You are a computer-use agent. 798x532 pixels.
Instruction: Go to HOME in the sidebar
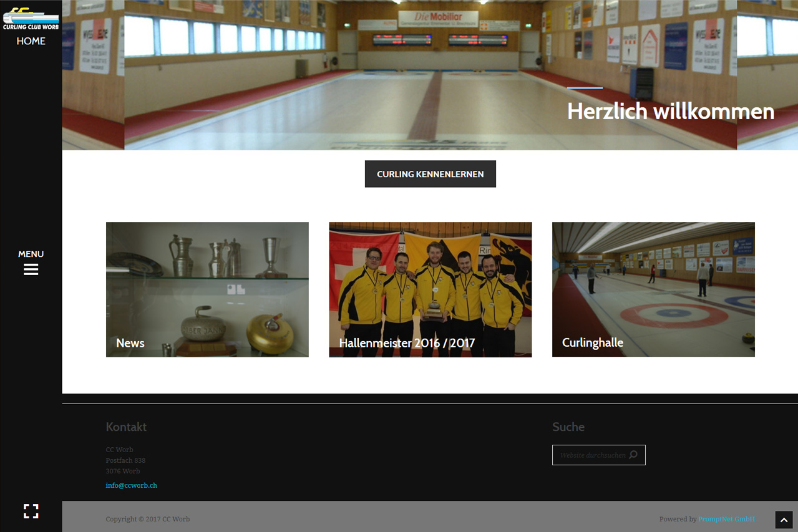tap(31, 41)
